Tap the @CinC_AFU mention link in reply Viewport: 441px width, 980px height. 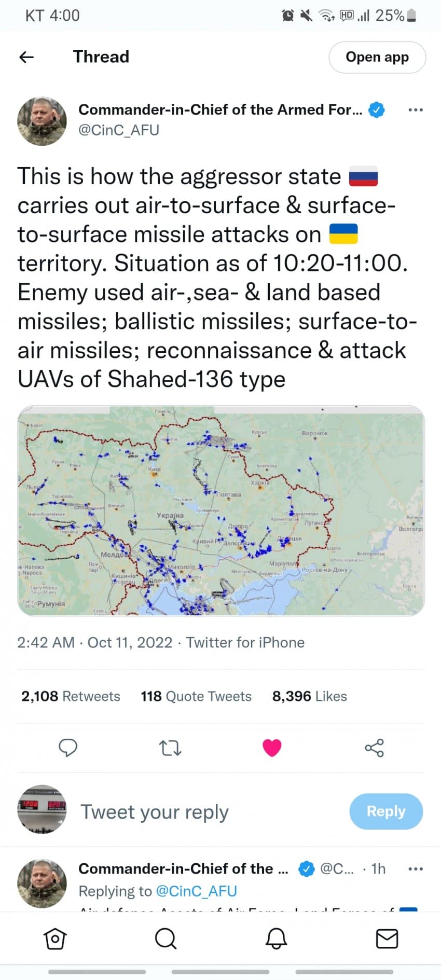[196, 891]
